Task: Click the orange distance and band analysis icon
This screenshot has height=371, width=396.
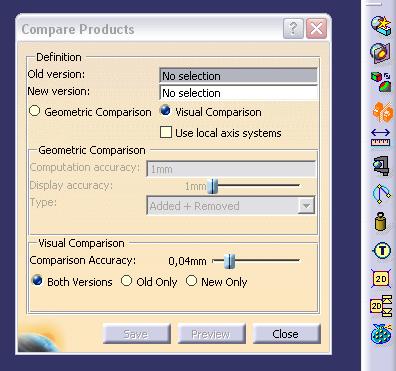Action: [382, 111]
